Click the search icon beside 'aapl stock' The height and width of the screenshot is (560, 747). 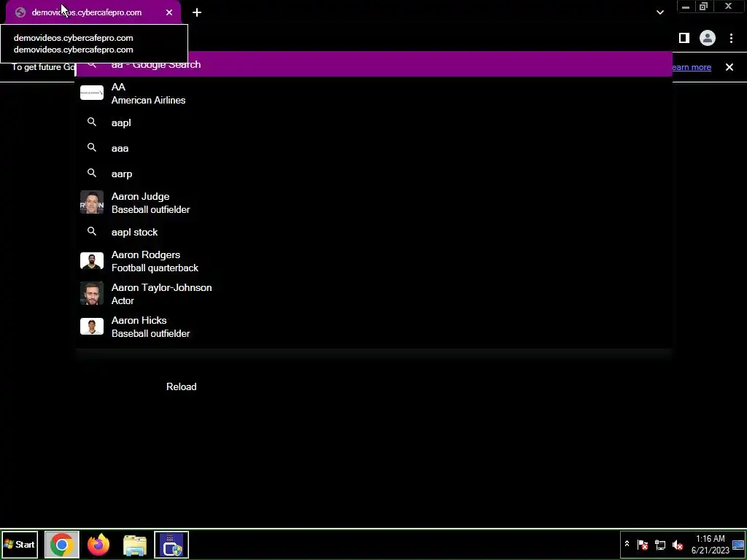pyautogui.click(x=91, y=231)
